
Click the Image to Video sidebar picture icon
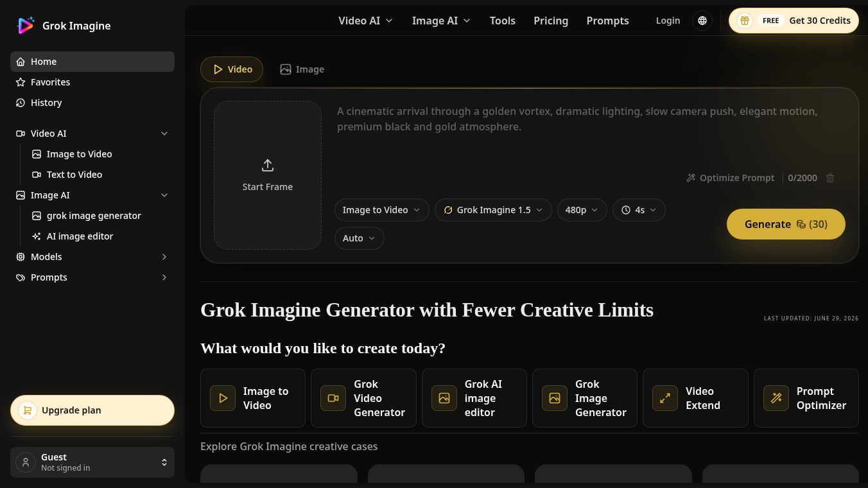37,154
